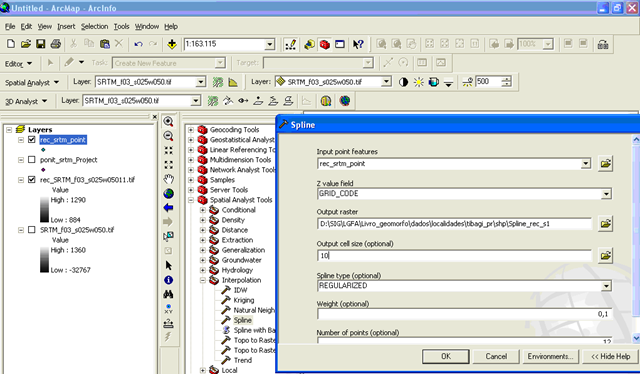The height and width of the screenshot is (374, 640).
Task: Open the red ArcToolbox icon
Action: pyautogui.click(x=324, y=44)
